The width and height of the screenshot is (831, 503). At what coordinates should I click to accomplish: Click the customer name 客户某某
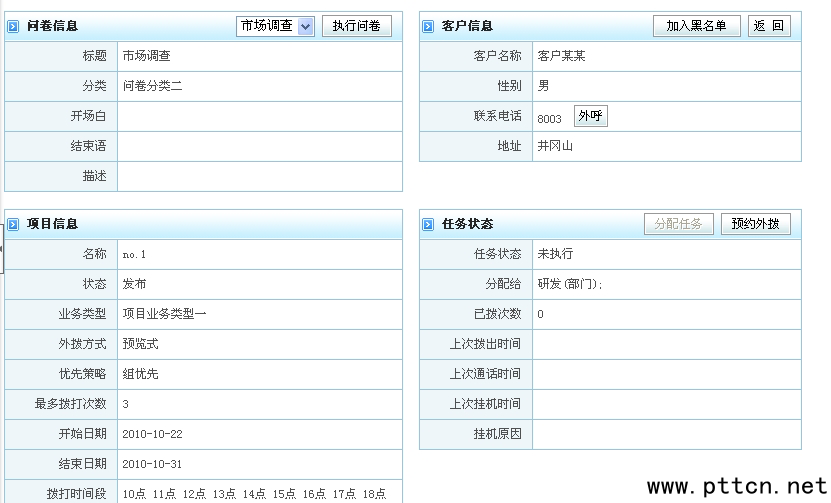click(562, 56)
